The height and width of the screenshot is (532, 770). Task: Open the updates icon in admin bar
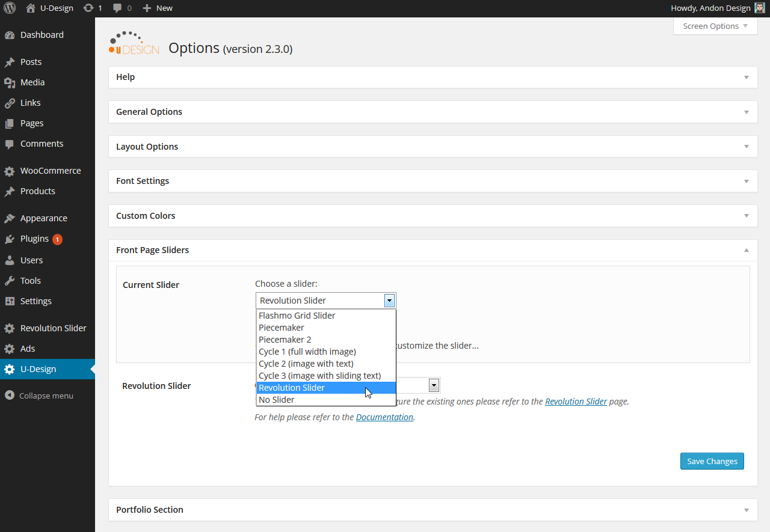[88, 8]
